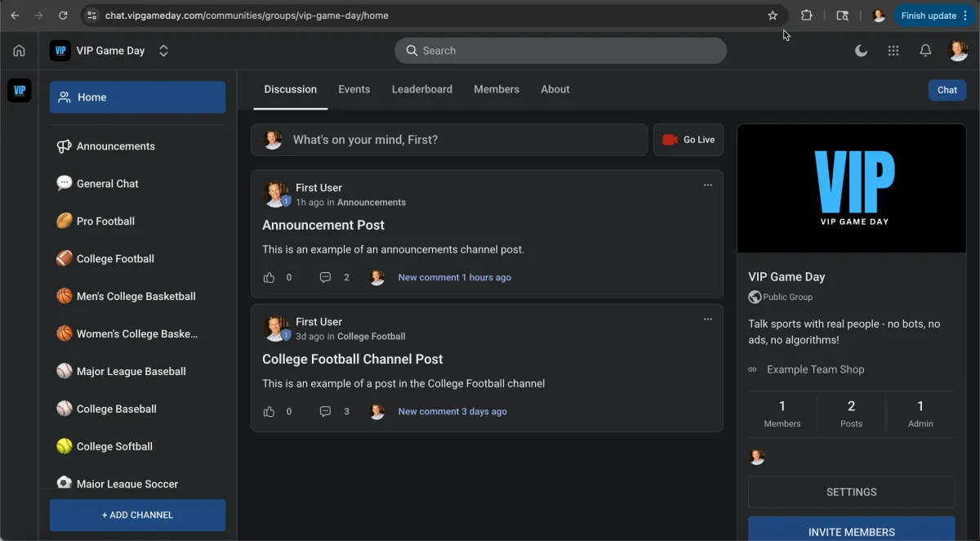Switch to the Events tab
980x541 pixels.
354,89
